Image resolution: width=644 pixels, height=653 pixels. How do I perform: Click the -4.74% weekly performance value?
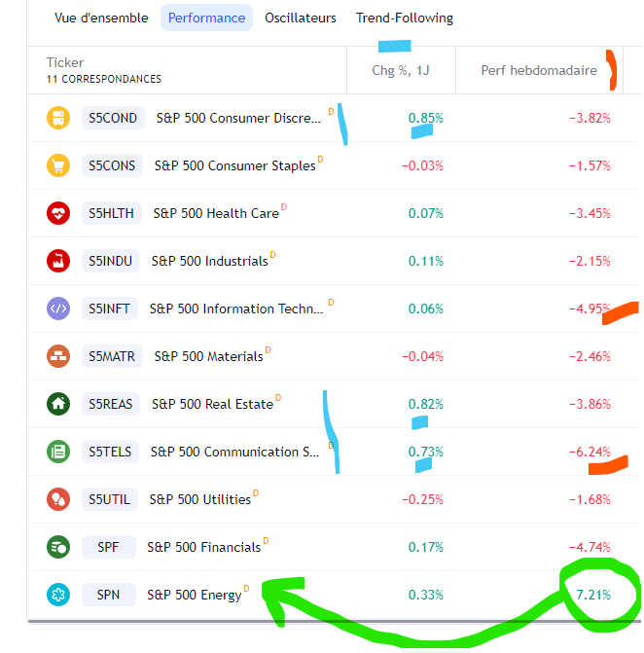(590, 547)
